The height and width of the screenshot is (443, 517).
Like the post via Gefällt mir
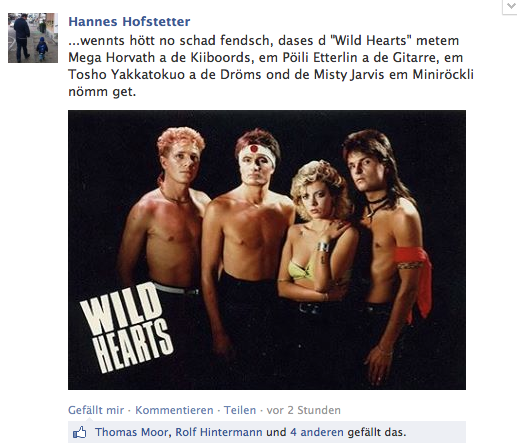point(96,410)
